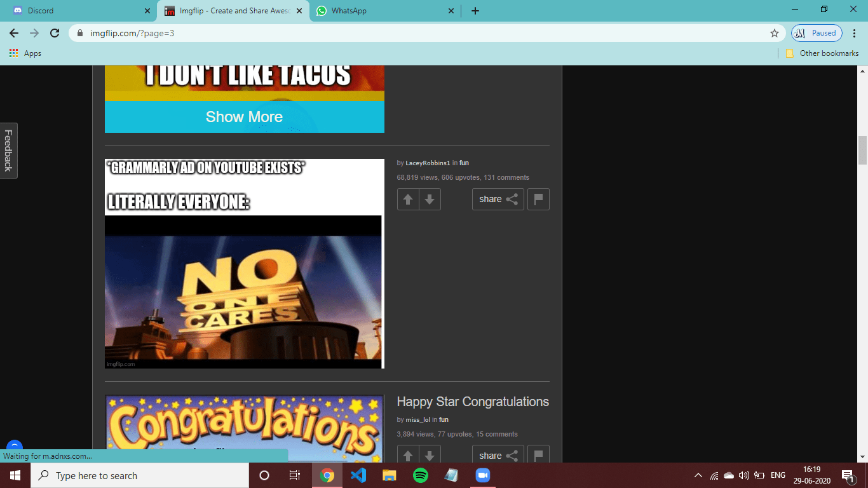Open the Apps bookmarks shortcut
868x488 pixels.
25,53
